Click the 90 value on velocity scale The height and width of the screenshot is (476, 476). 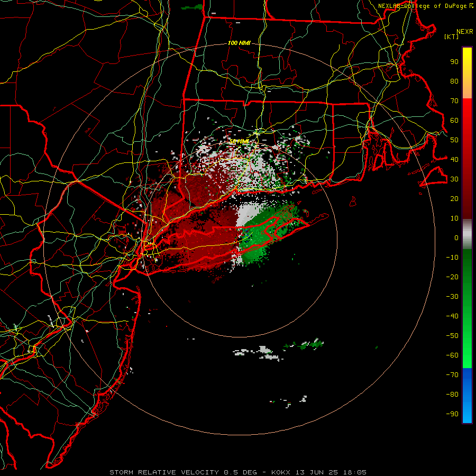(454, 62)
